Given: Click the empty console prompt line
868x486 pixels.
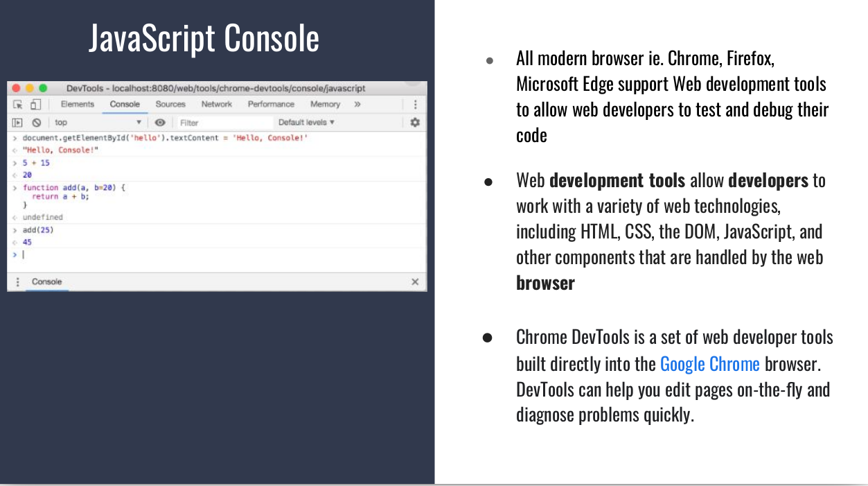Looking at the screenshot, I should click(x=208, y=255).
